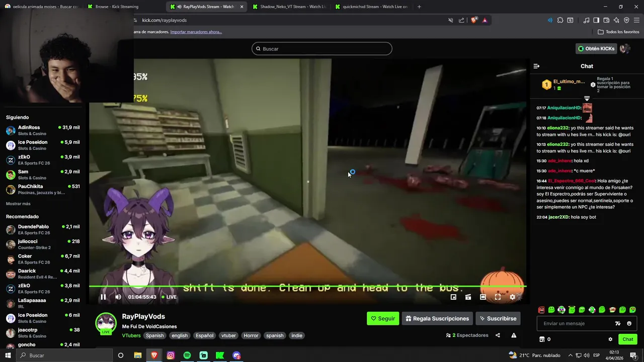Click the english tag
This screenshot has height=362, width=644.
click(x=179, y=336)
